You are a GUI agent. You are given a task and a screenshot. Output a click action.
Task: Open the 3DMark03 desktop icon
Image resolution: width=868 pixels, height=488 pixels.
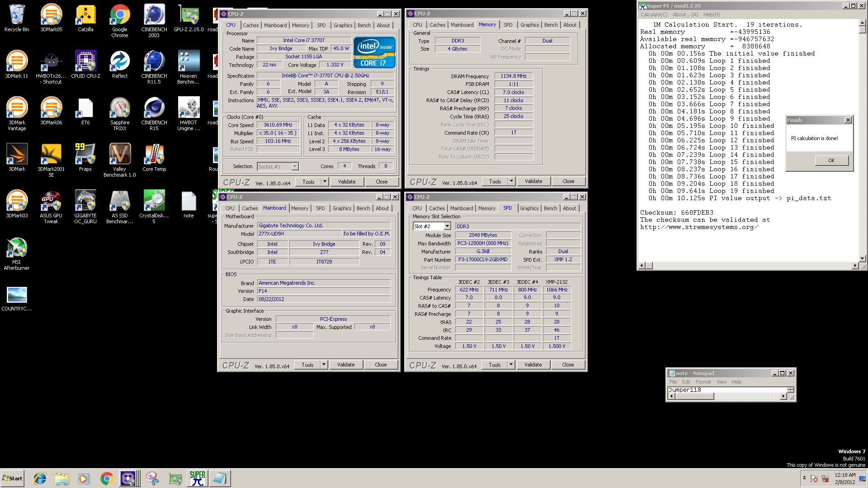pos(17,204)
